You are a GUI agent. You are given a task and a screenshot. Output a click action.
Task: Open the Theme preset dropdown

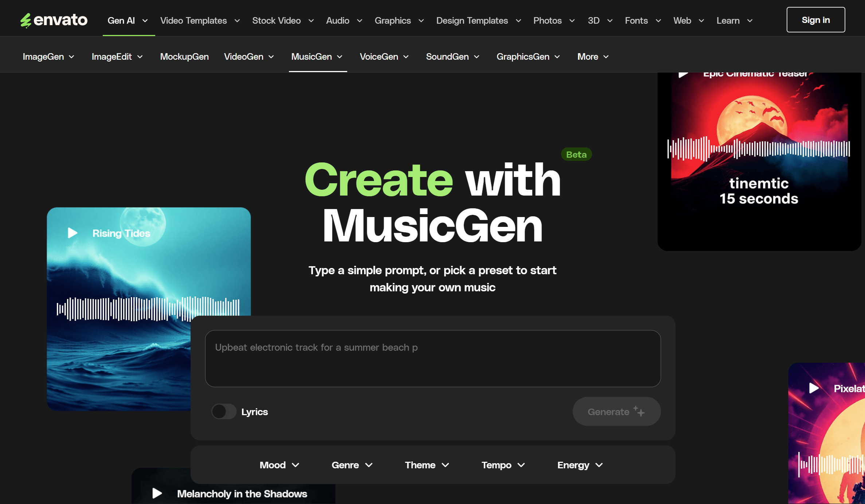[427, 465]
